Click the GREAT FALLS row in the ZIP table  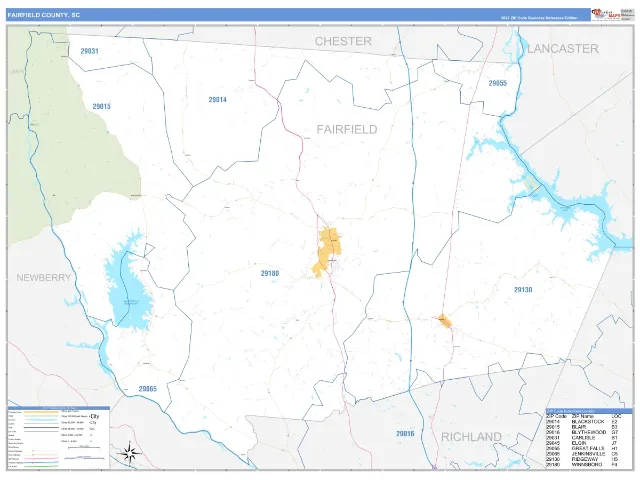tap(582, 448)
